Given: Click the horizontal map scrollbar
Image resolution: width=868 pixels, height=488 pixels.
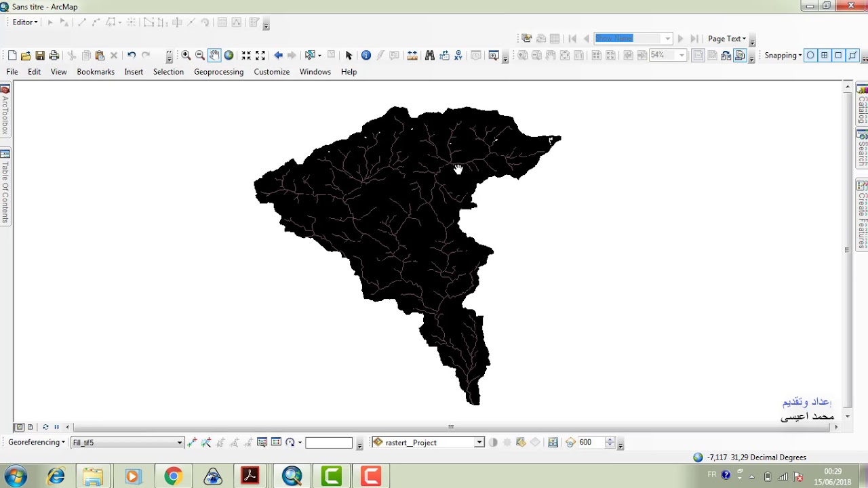Looking at the screenshot, I should (451, 427).
